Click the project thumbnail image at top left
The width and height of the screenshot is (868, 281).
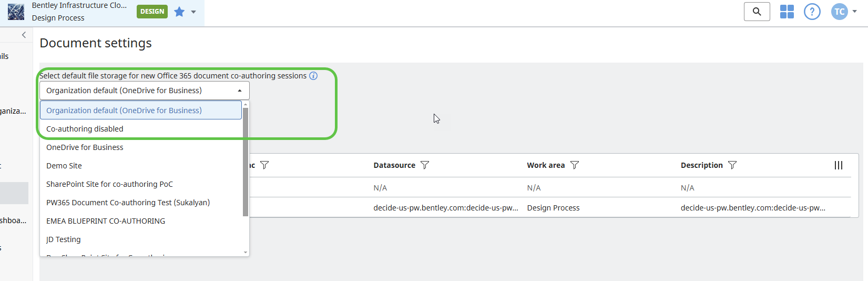click(16, 12)
